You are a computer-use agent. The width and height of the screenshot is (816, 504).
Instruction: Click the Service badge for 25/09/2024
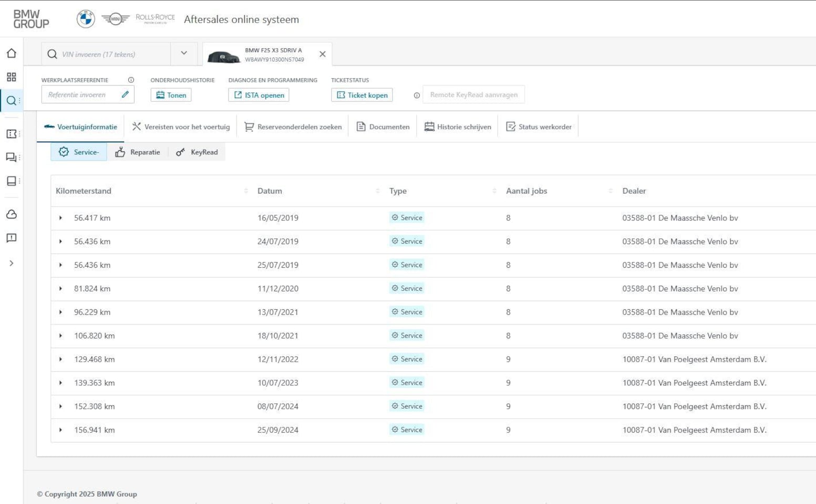pyautogui.click(x=407, y=429)
